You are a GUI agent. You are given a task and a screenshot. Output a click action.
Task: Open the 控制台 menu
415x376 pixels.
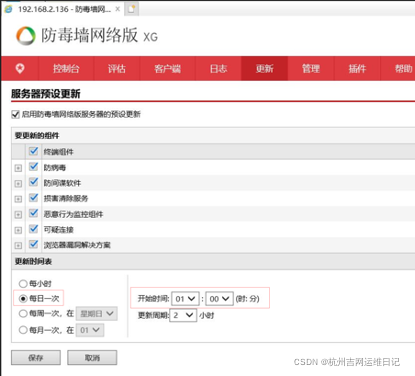66,69
